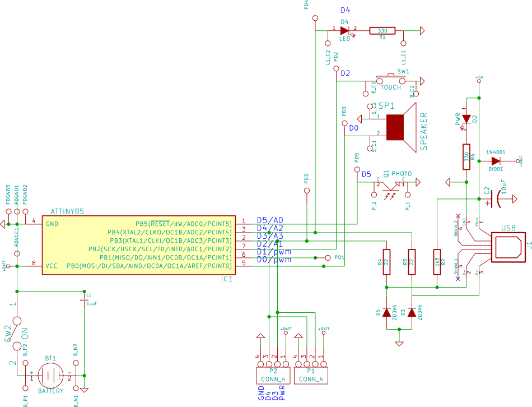Click the SW2 ON switch symbol
The height and width of the screenshot is (407, 532).
point(17,334)
